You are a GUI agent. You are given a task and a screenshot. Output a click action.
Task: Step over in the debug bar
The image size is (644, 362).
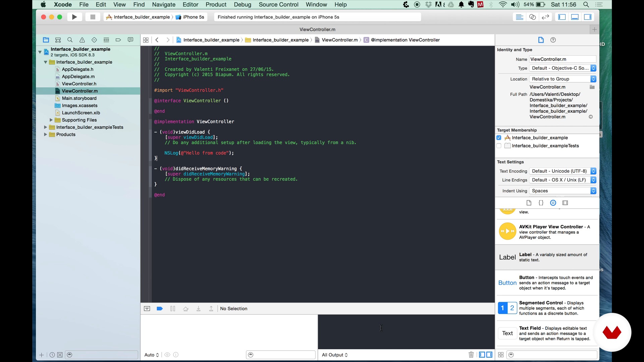(x=186, y=309)
